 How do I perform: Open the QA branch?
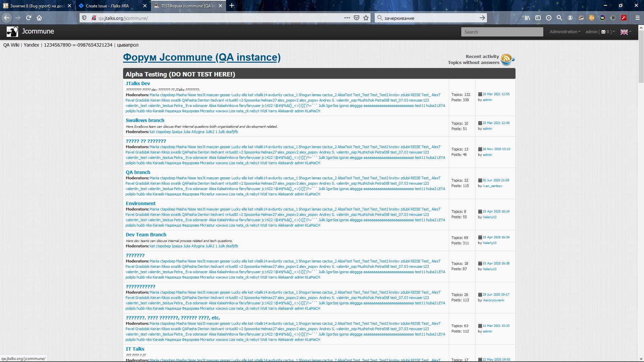138,172
